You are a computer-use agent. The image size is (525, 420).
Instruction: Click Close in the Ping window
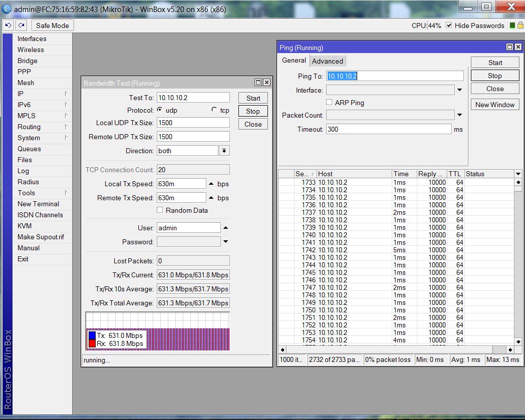[x=495, y=89]
